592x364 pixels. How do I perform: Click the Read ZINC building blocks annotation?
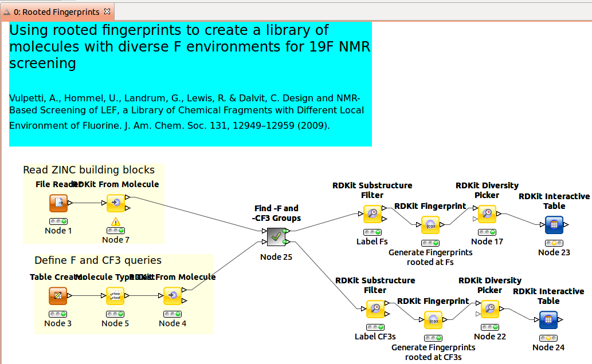tap(88, 169)
